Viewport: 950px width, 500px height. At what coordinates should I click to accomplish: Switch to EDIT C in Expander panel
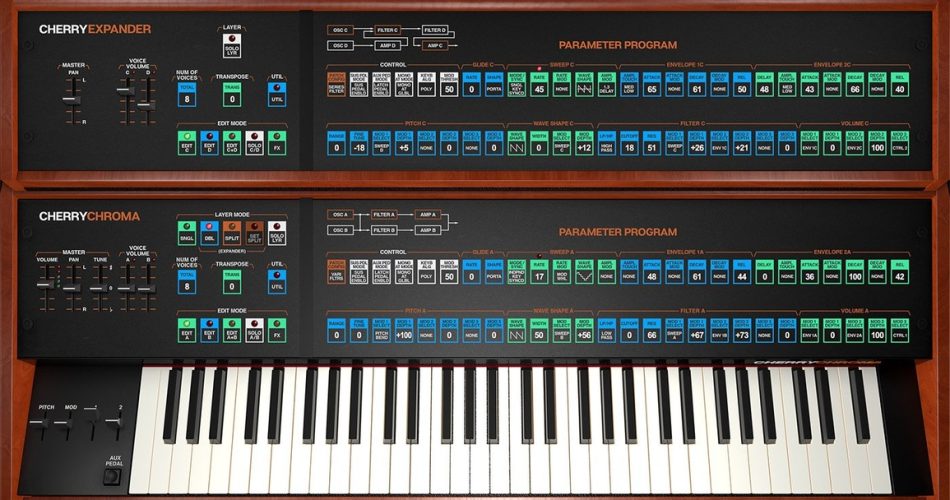point(187,143)
